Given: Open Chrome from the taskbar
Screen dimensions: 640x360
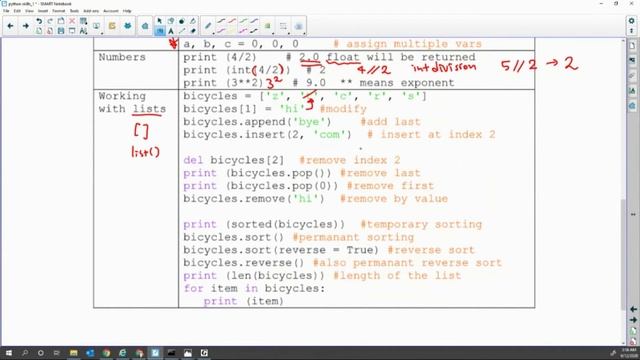Looking at the screenshot, I should (107, 353).
